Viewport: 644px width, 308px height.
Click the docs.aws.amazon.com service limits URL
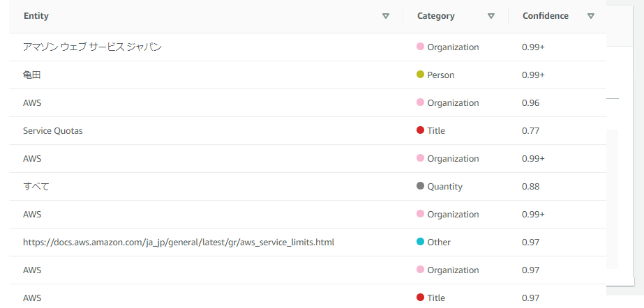click(x=179, y=242)
